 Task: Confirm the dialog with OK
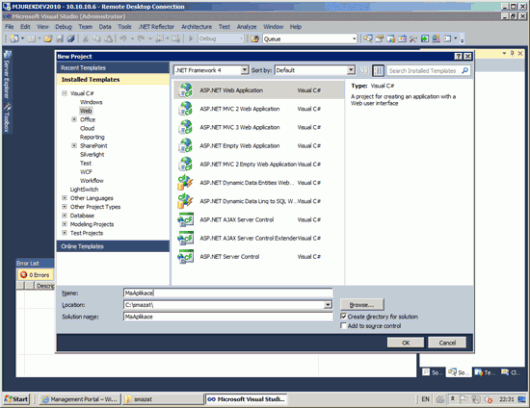(405, 342)
